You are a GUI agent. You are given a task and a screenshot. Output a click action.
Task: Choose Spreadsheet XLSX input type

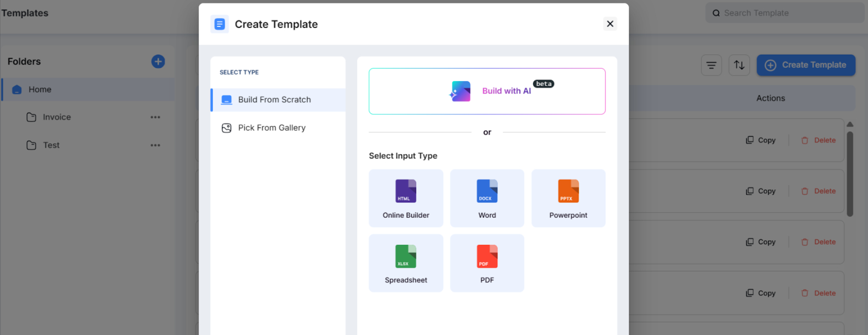[406, 263]
